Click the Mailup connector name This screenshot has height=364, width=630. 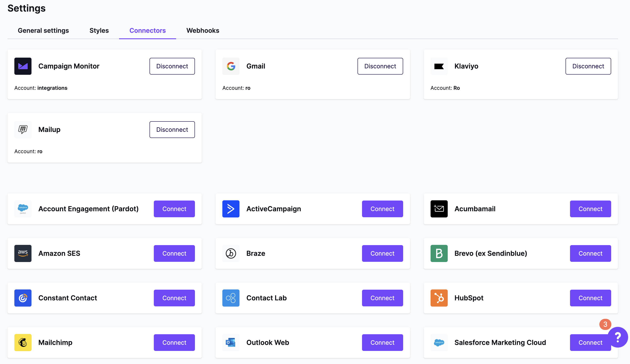49,129
